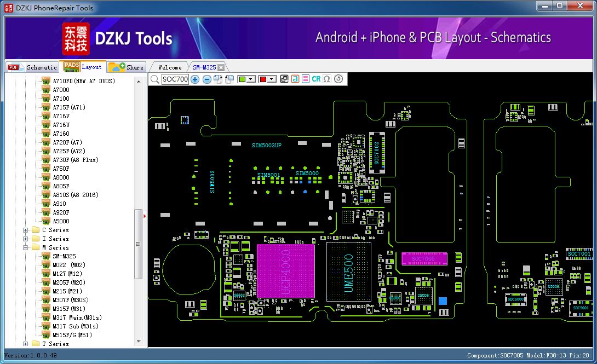Click the overlapping windows toolbar icon

[284, 79]
